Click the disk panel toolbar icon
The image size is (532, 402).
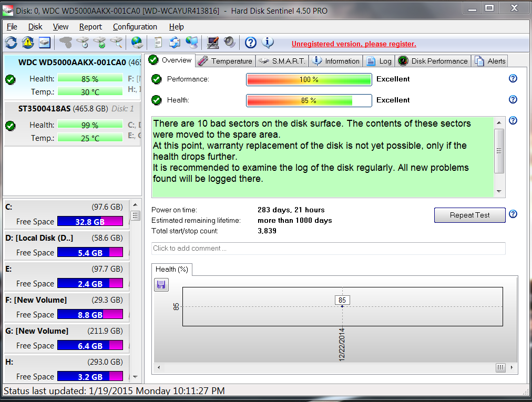click(x=45, y=43)
